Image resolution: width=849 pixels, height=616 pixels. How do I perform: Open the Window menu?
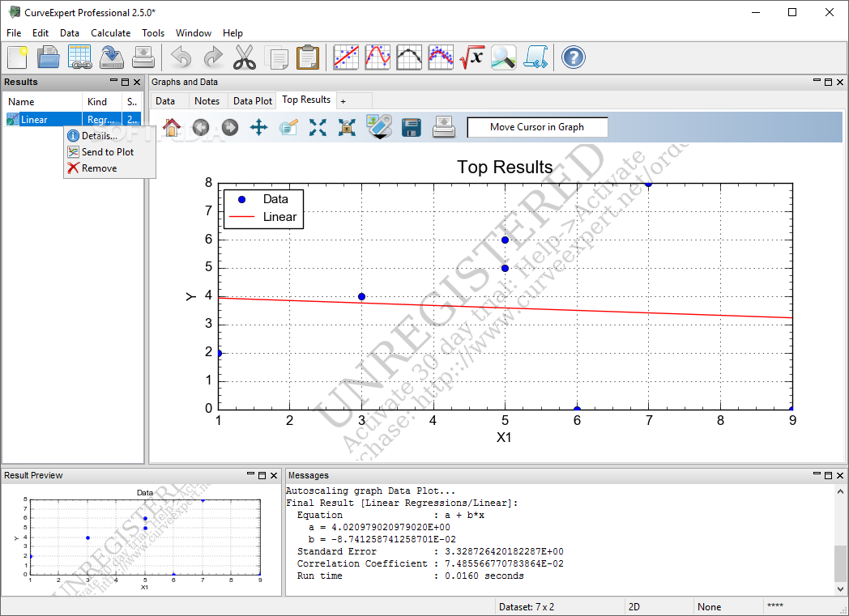(x=194, y=33)
